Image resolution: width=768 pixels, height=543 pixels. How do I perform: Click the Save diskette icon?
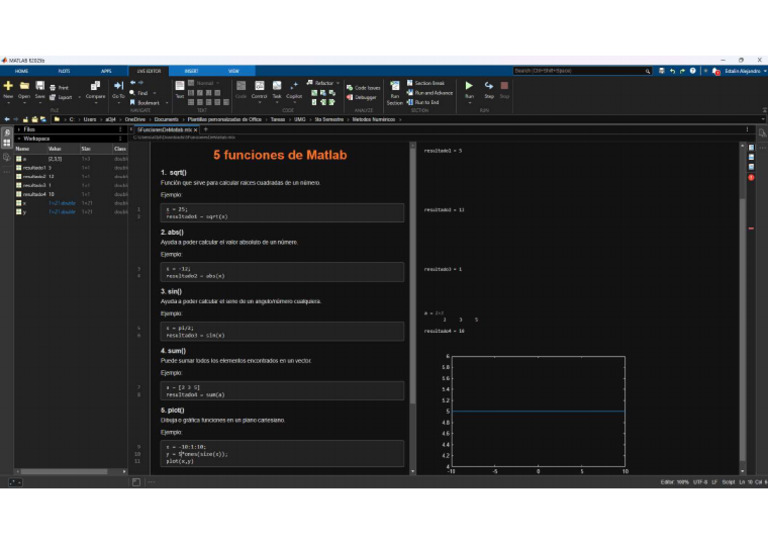coord(40,86)
